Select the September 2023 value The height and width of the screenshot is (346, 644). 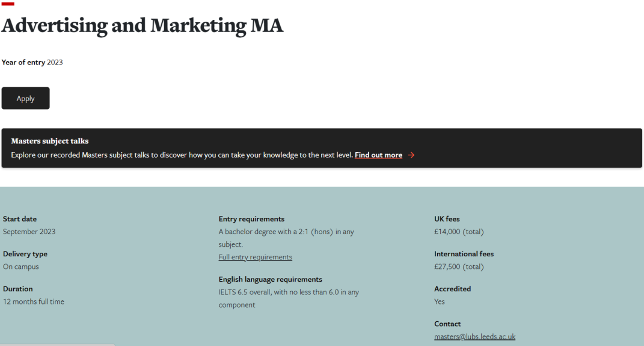(29, 232)
